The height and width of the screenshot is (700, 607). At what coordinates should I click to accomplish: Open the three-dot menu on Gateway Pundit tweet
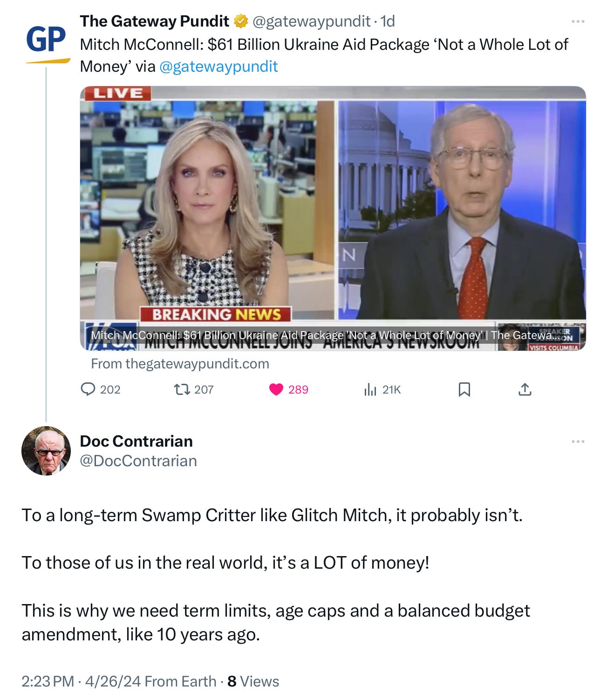coord(578,21)
